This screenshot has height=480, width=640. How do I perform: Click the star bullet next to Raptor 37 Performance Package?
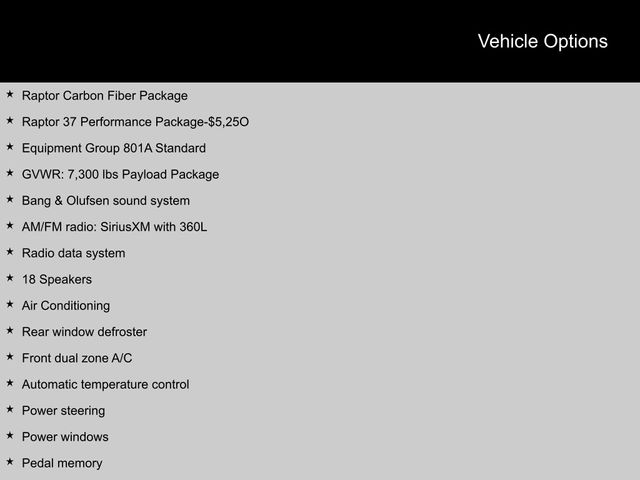10,121
